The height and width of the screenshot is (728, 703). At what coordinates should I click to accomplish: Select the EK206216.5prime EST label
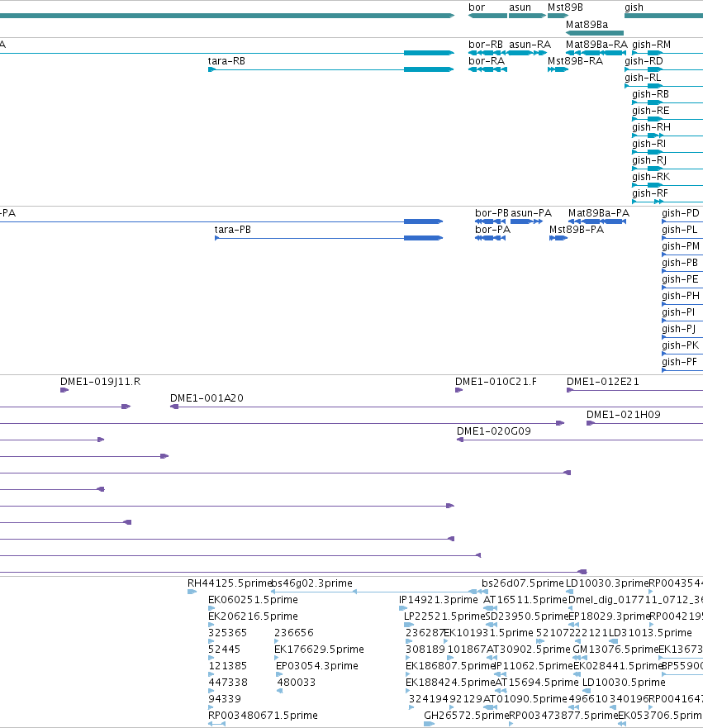click(254, 616)
